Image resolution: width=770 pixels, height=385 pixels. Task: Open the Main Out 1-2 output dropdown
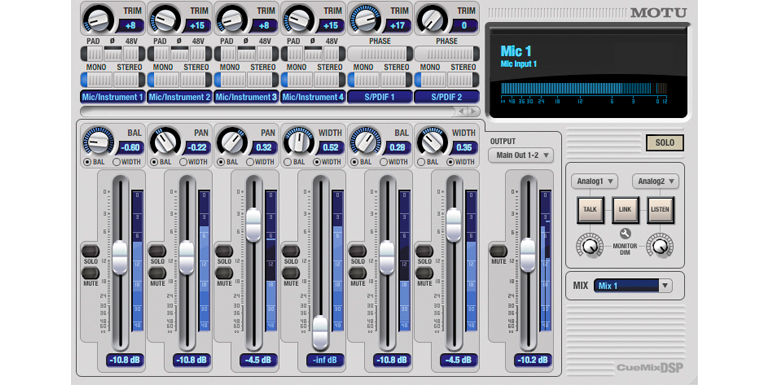pos(521,155)
